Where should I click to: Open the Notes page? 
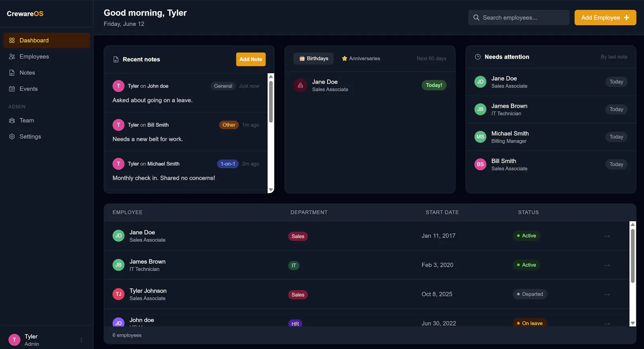tap(47, 73)
